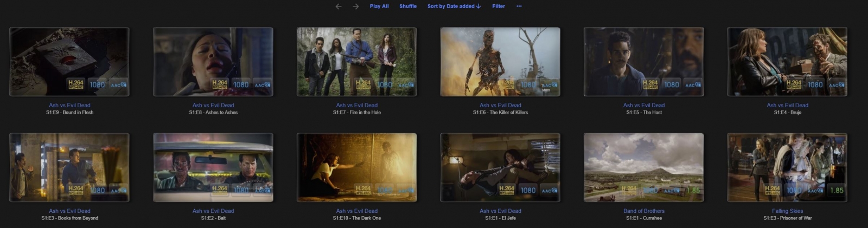Select the text S1:E3 - Books from Beyond
The height and width of the screenshot is (228, 868).
click(69, 218)
